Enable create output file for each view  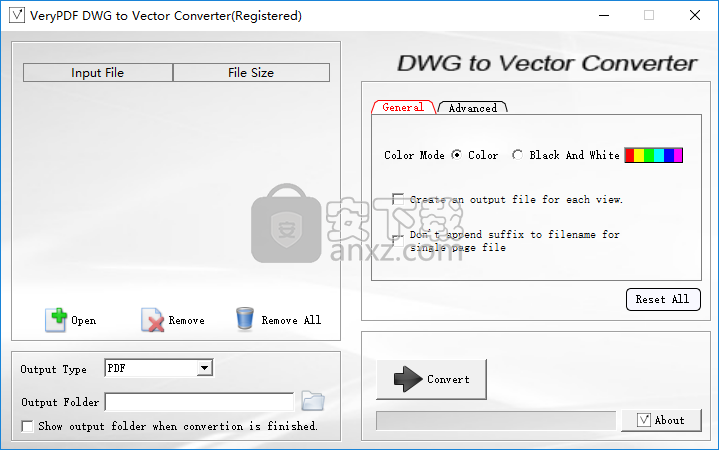[398, 199]
